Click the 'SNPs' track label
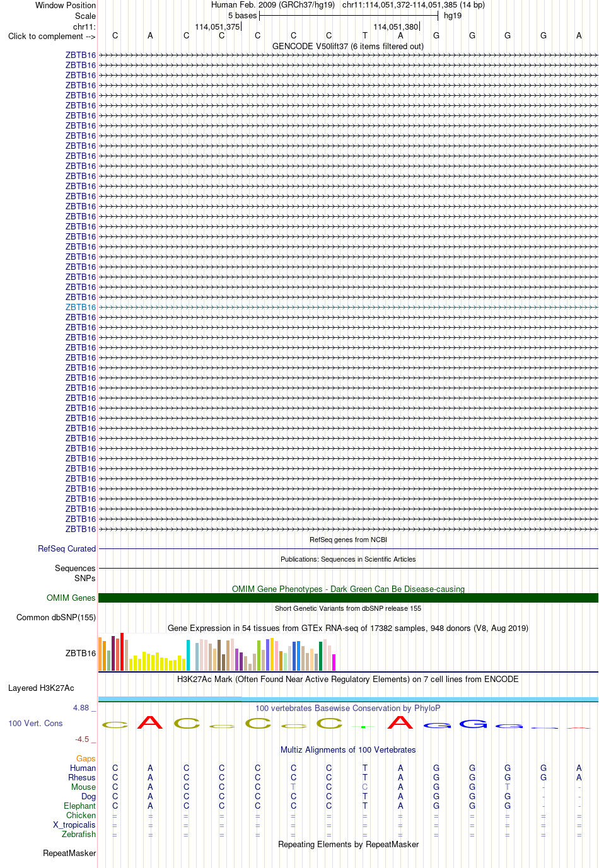Viewport: 599px width, 868px height. click(x=85, y=579)
